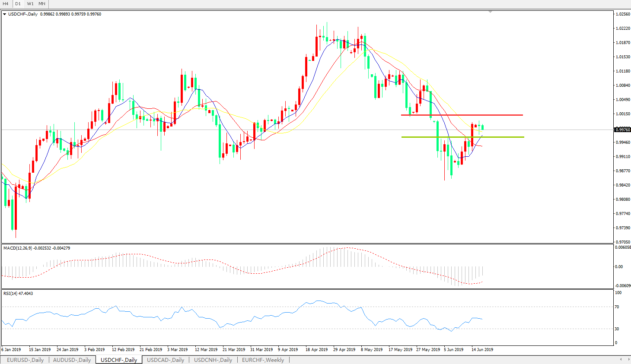Switch to the AUDUSD-,Daily tab
The image size is (631, 364).
pyautogui.click(x=72, y=360)
